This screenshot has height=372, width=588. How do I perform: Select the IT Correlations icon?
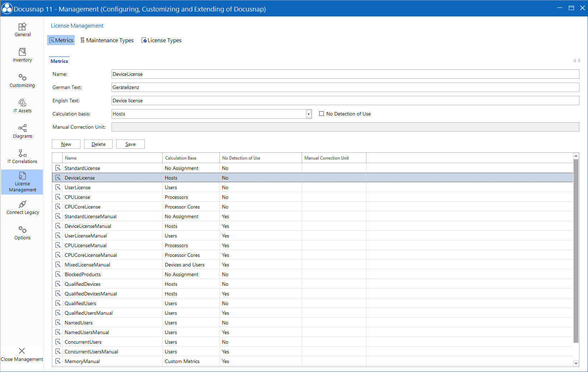coord(22,154)
